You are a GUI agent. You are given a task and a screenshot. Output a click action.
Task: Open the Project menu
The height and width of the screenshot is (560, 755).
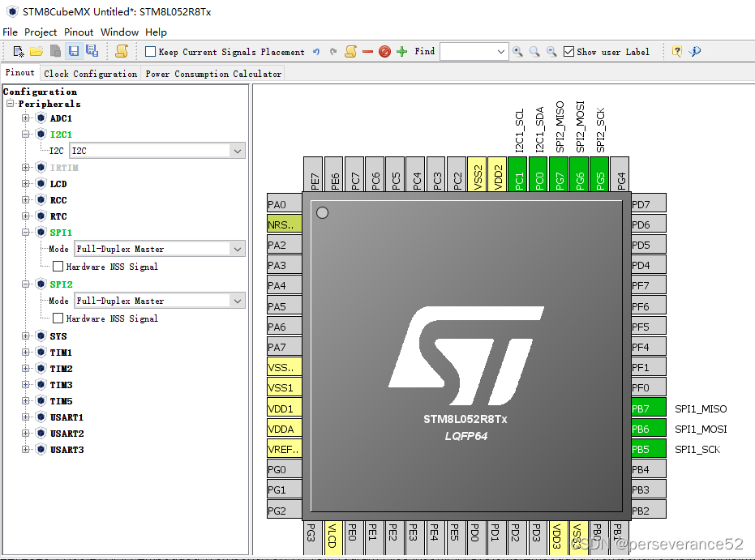[x=41, y=32]
